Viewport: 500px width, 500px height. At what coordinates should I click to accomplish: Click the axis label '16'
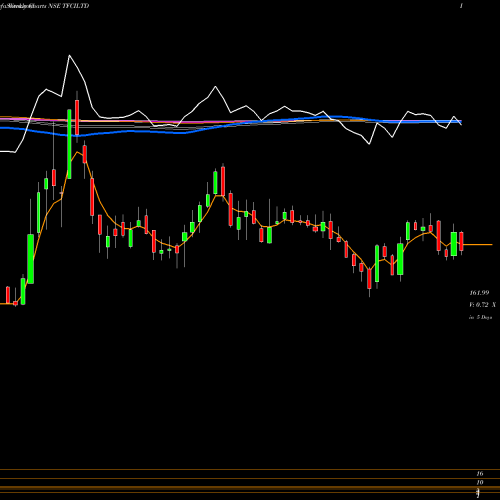pos(480,473)
